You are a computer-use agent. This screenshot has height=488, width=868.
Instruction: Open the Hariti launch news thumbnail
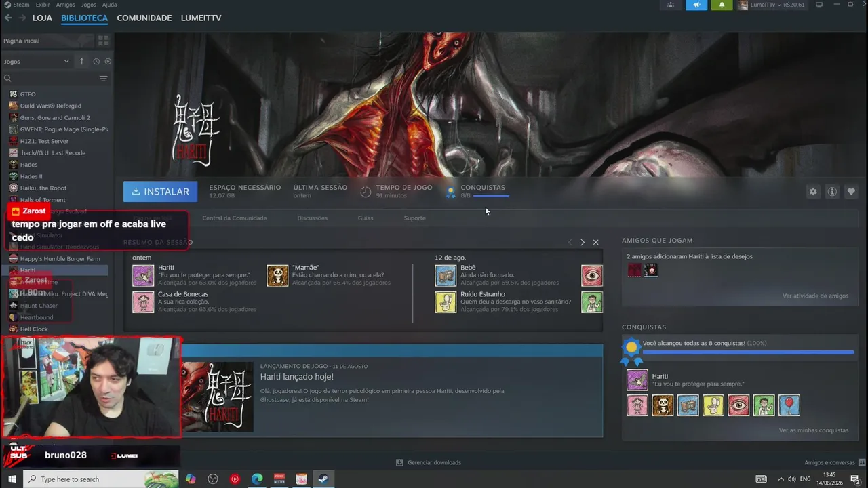[217, 396]
